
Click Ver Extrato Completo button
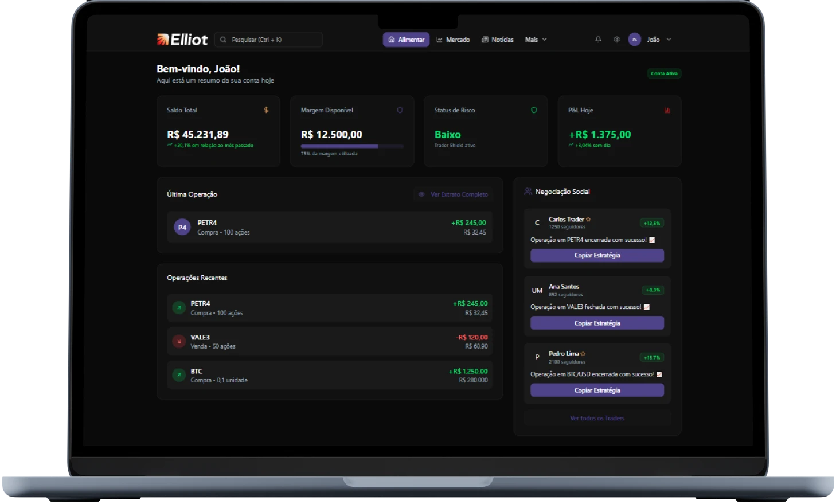(x=454, y=194)
